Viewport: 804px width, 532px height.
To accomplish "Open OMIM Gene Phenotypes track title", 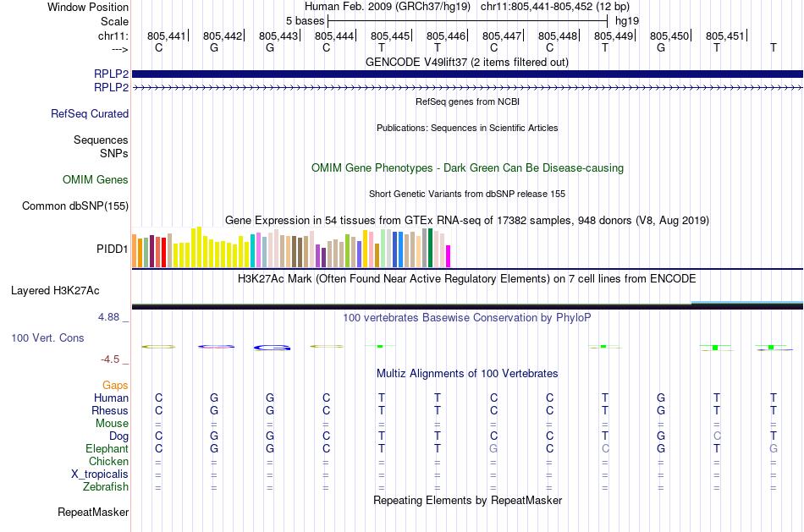I will pos(467,168).
